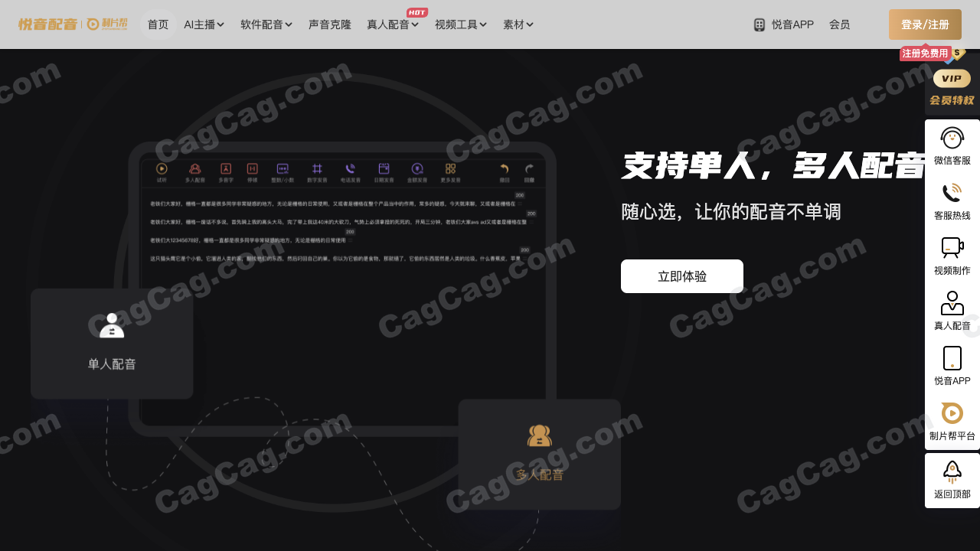Expand the 视频工具 dropdown menu
This screenshot has height=551, width=980.
pos(461,24)
